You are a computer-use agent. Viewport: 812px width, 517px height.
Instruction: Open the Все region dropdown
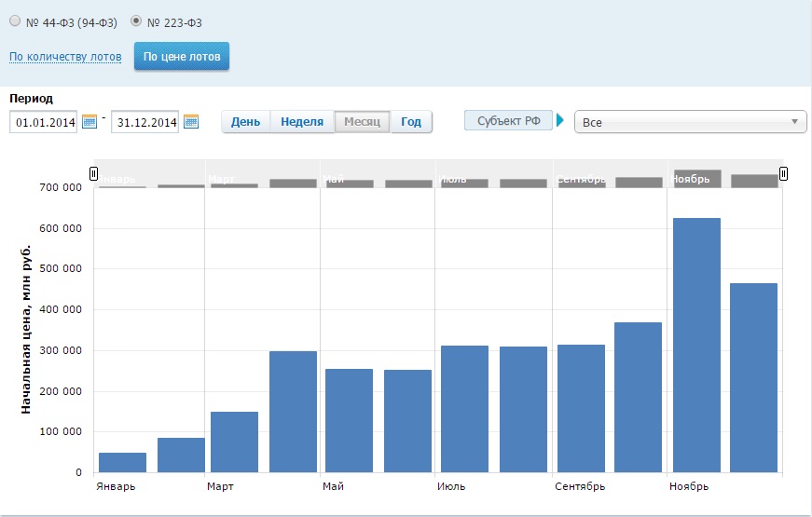[690, 122]
